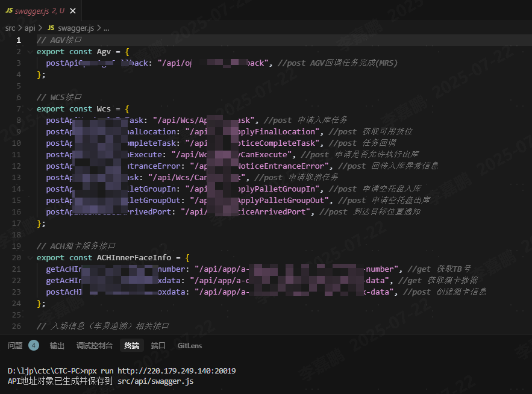Screen dimensions: 532x394
Task: Open the 端口 panel tab
Action: [x=158, y=345]
